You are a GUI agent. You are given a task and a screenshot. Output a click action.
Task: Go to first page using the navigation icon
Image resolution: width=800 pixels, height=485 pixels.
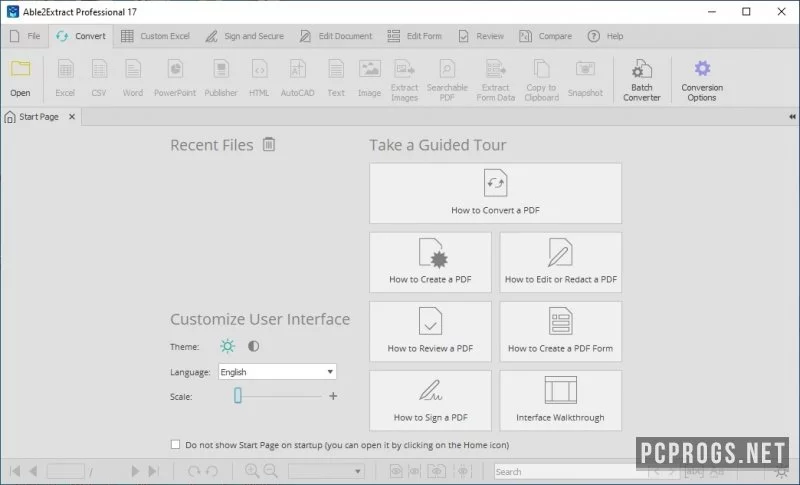coord(15,471)
